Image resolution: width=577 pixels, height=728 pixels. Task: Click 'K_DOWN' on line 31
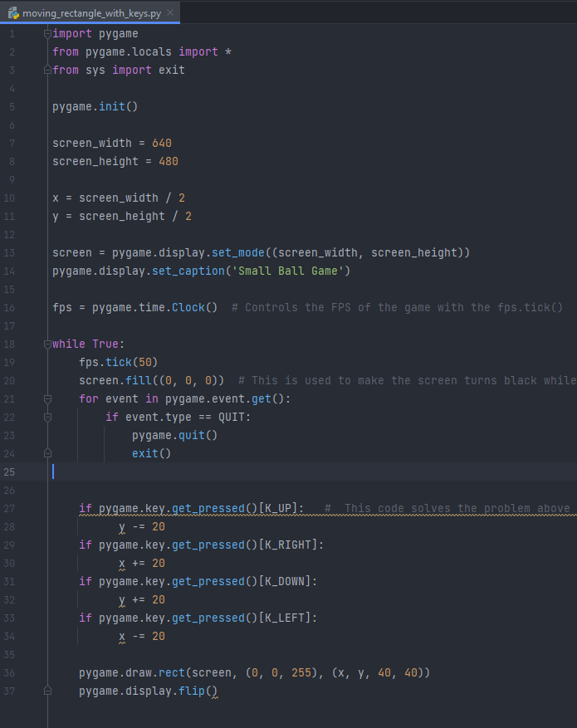285,581
